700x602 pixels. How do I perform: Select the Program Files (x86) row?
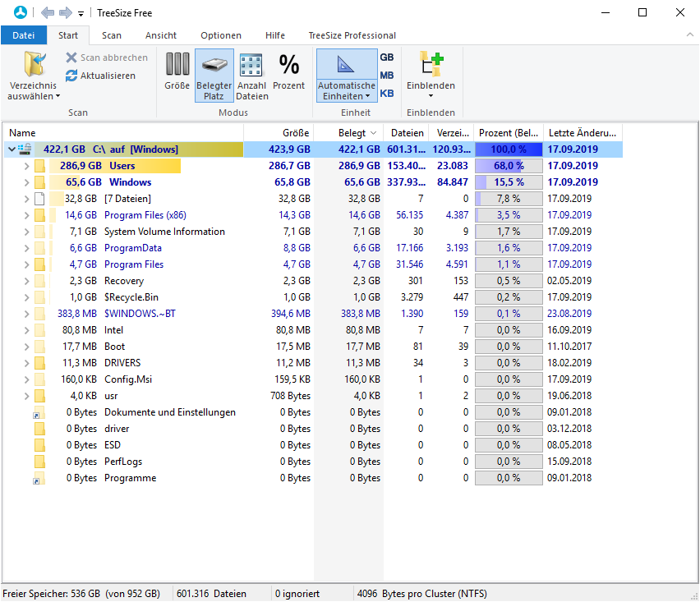pyautogui.click(x=145, y=215)
